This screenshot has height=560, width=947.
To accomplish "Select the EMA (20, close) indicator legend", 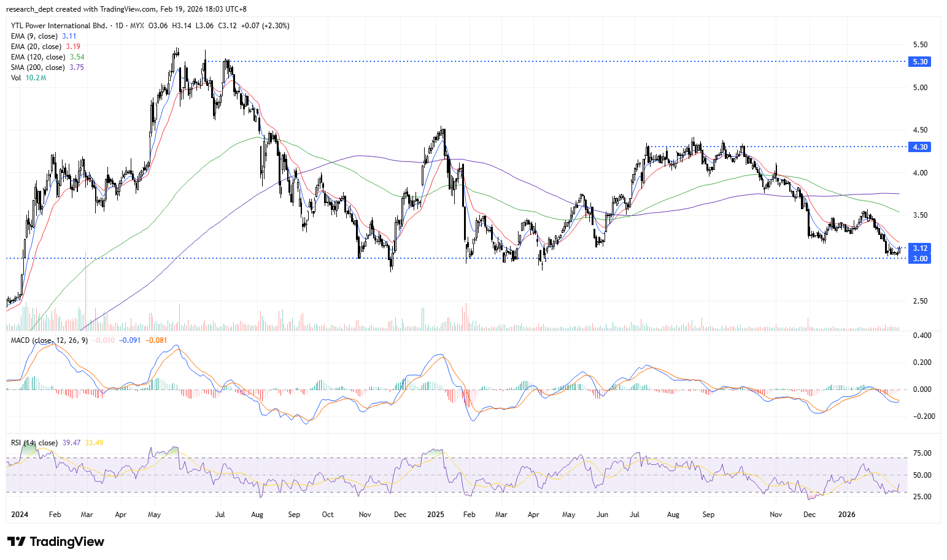I will pos(36,47).
